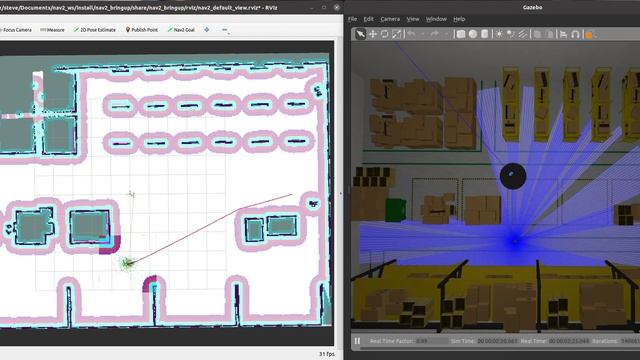Screen dimensions: 640x360
Task: Click the 31 fps readout in RViz
Action: click(327, 354)
